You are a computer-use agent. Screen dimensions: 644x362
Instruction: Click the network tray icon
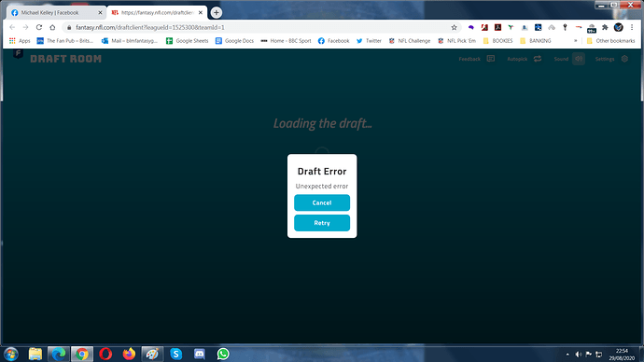pyautogui.click(x=599, y=355)
